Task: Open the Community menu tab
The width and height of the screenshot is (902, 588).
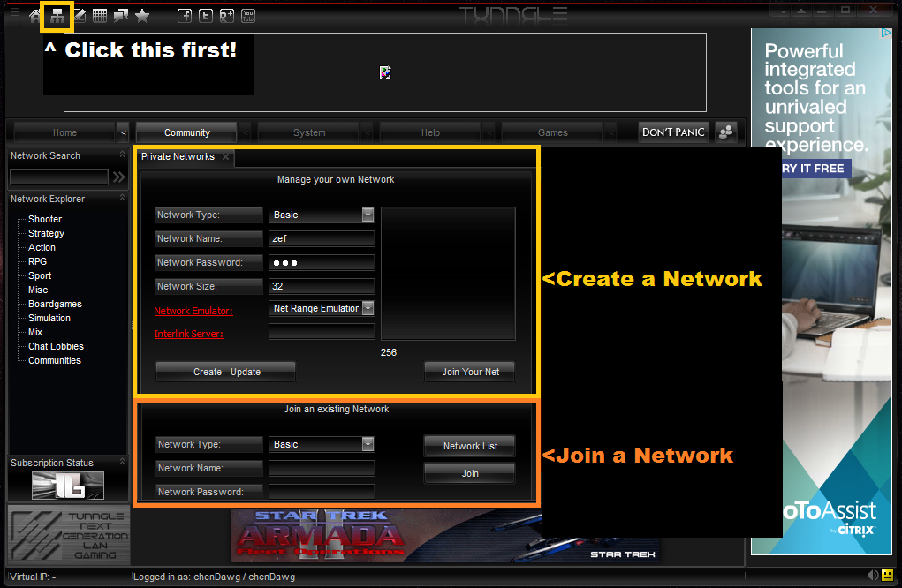Action: click(186, 132)
